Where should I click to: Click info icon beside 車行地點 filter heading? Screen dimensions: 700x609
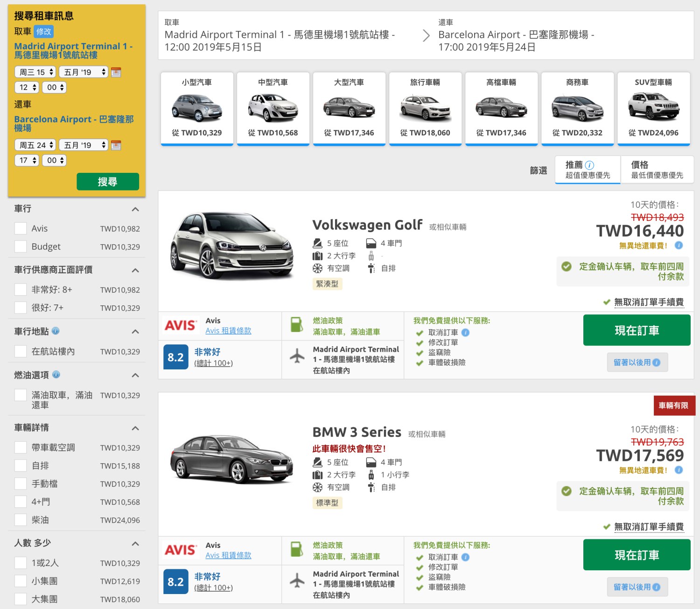point(56,331)
